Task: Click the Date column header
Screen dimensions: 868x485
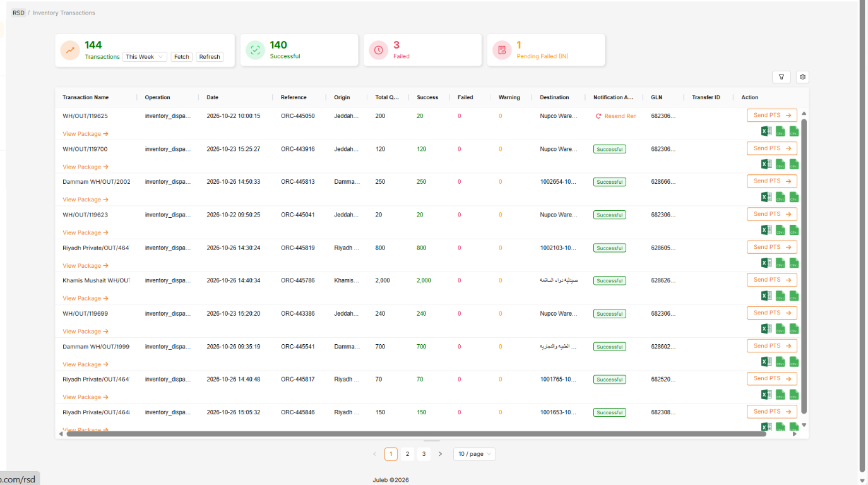Action: coord(213,97)
